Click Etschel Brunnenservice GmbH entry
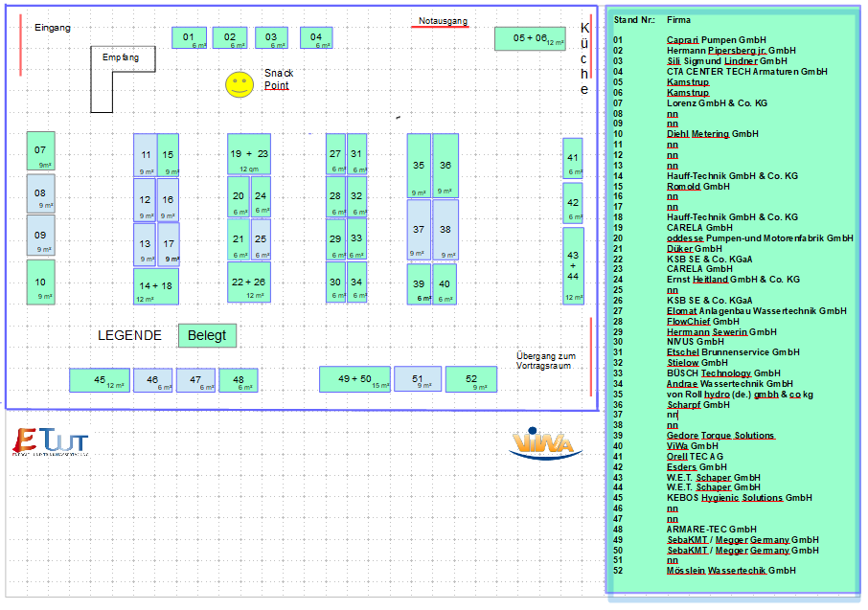 (733, 352)
